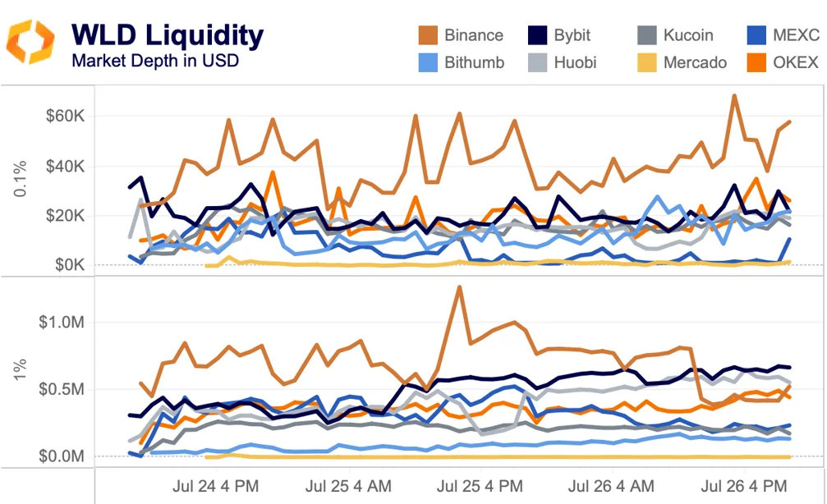Select the Bybit legend label
The width and height of the screenshot is (827, 504).
pyautogui.click(x=572, y=35)
